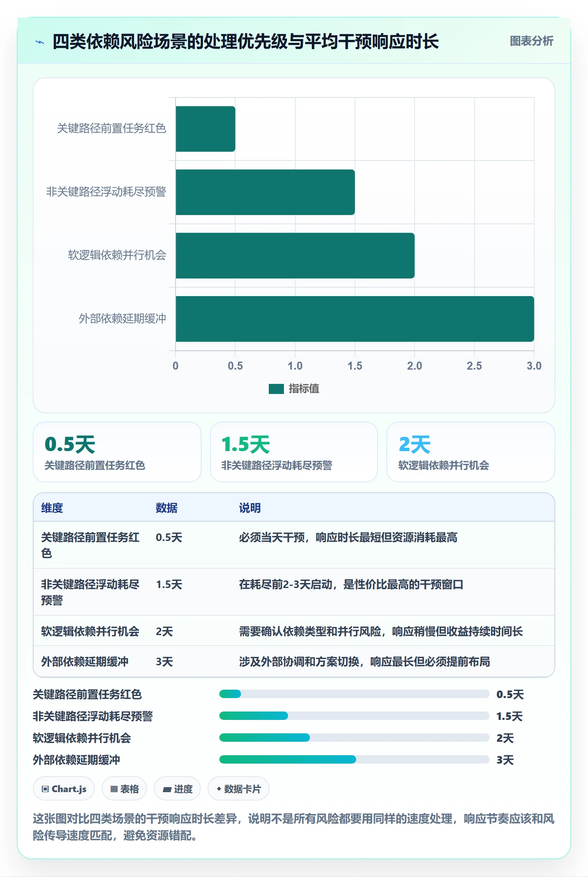Click the lightning icon beside the title

tap(40, 42)
